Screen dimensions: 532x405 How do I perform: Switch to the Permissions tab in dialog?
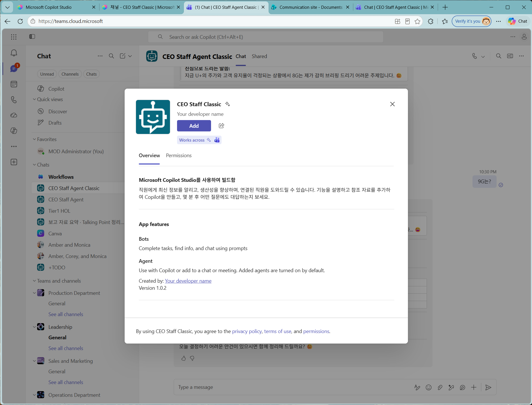coord(179,155)
